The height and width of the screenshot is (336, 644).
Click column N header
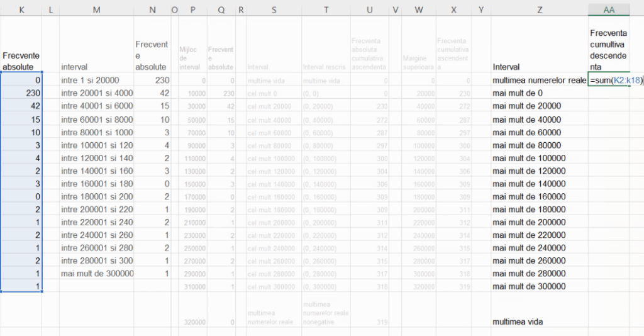(x=153, y=9)
